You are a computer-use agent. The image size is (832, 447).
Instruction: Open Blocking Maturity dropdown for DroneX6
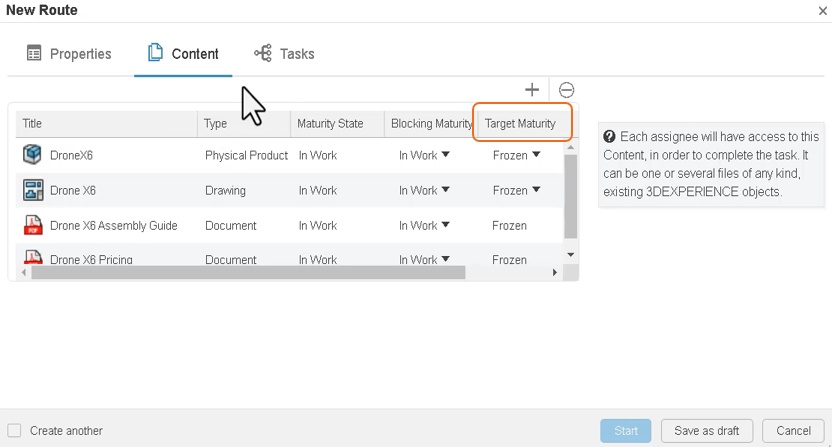445,155
